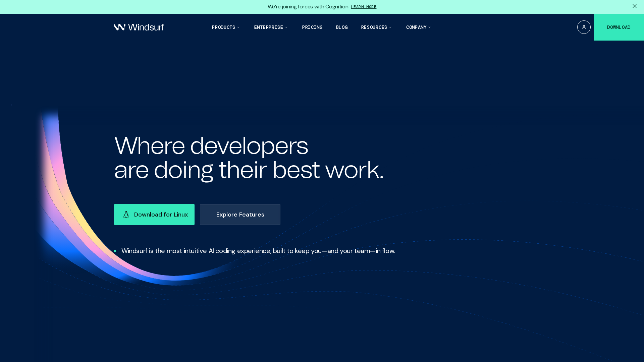The width and height of the screenshot is (644, 362).
Task: Close the Cognition announcement banner
Action: click(x=634, y=6)
